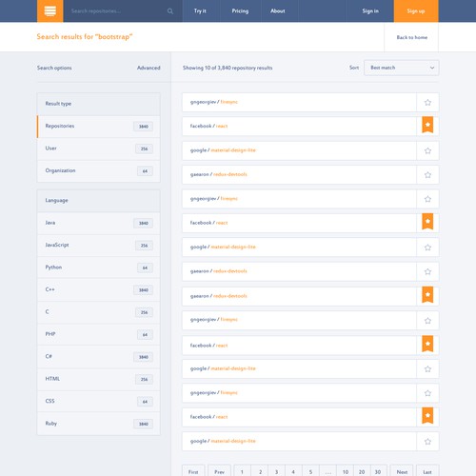Filter by Python language

[99, 268]
